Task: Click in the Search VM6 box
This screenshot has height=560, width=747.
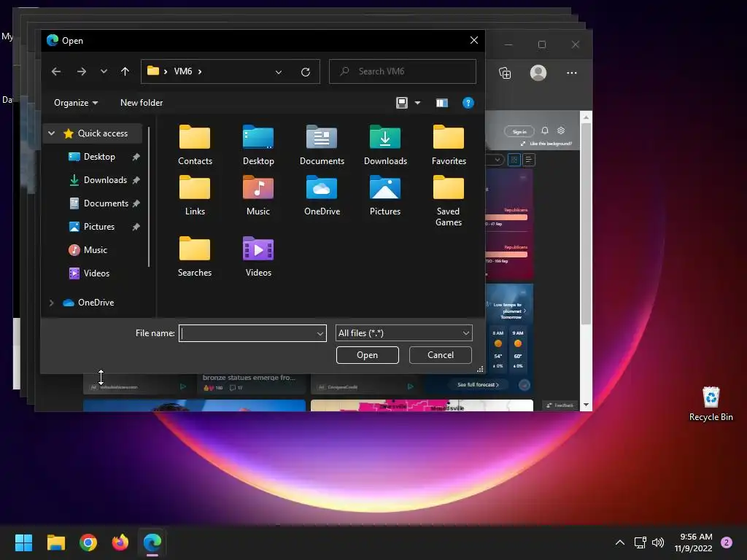Action: [403, 71]
